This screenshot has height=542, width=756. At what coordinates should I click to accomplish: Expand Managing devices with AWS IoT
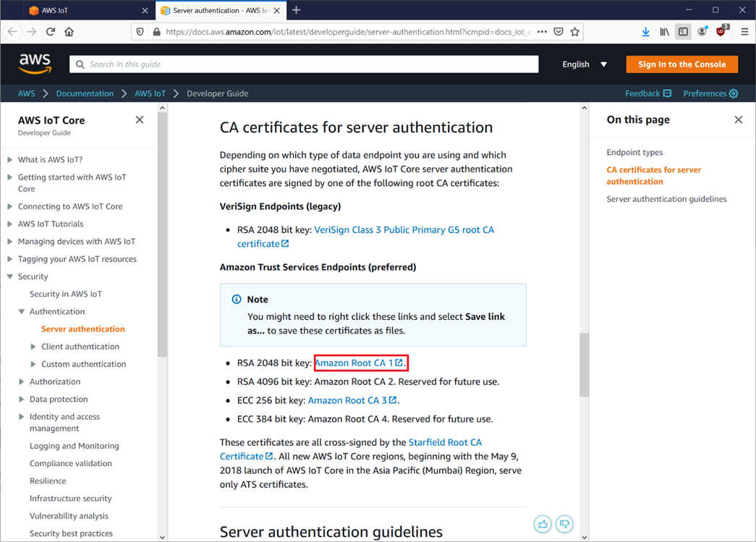9,242
